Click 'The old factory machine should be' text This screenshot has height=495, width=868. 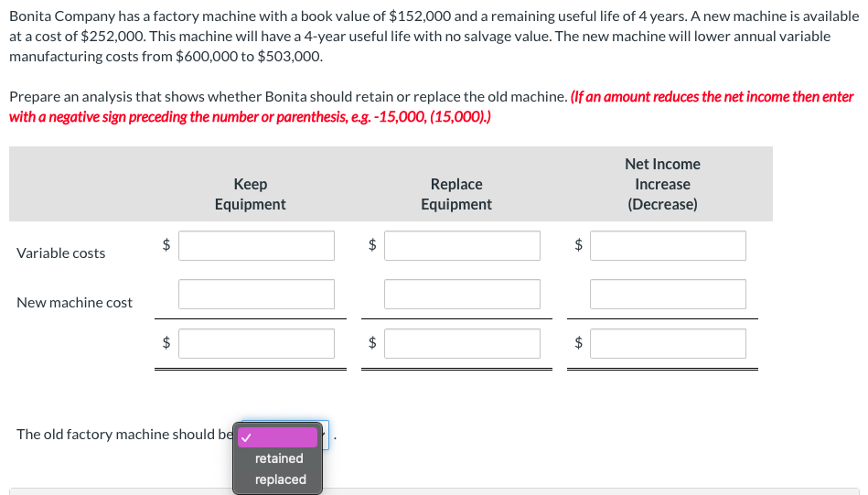pos(124,434)
